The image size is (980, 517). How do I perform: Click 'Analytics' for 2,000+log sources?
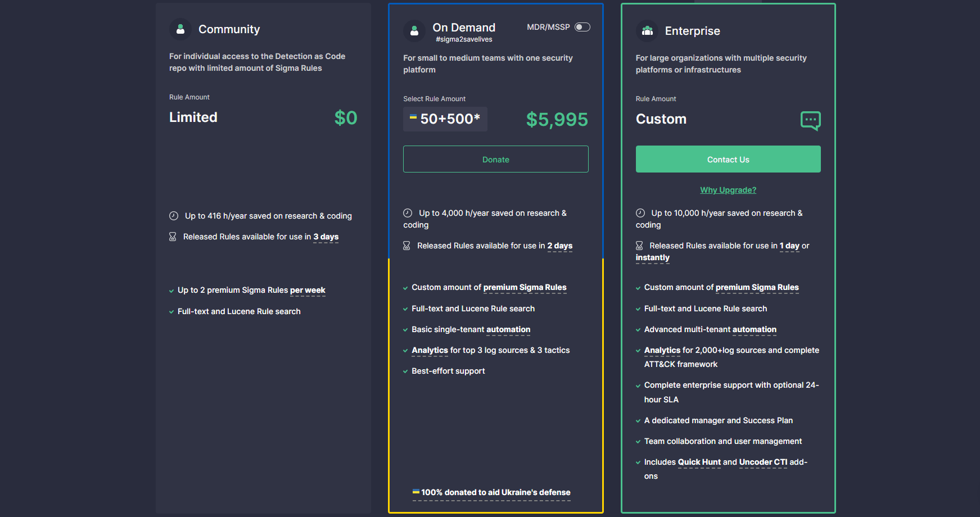click(662, 350)
